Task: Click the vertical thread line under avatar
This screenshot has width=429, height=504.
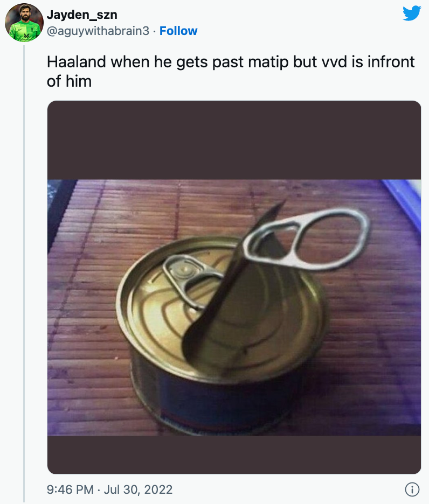Action: pos(24,273)
